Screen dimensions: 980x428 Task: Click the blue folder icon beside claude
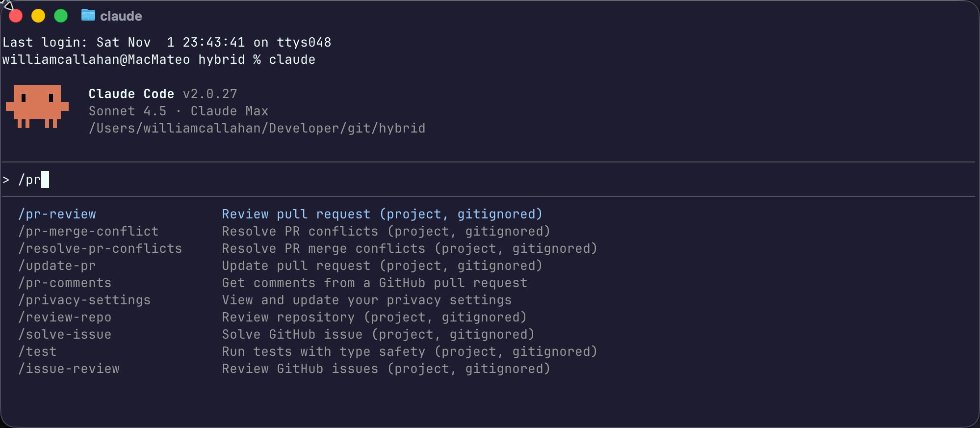88,15
